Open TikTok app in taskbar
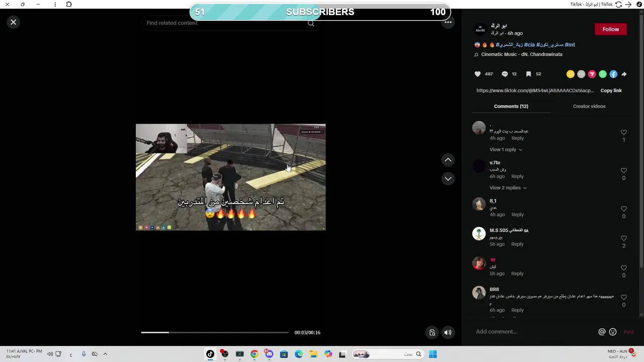This screenshot has height=362, width=644. point(210,354)
